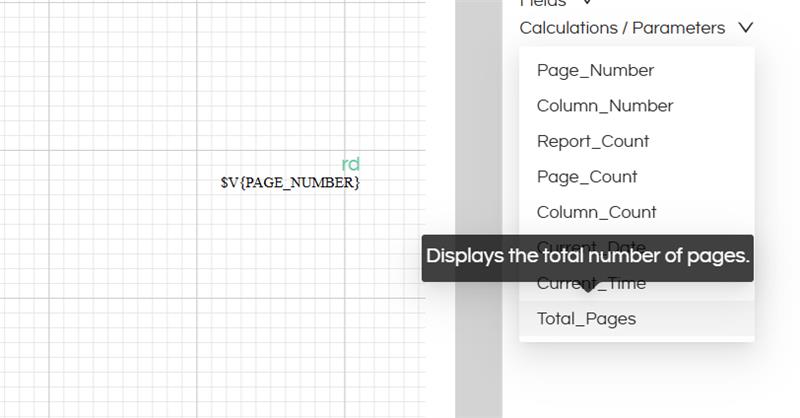Image resolution: width=800 pixels, height=418 pixels.
Task: Choose the Column_Number list entry
Action: pyautogui.click(x=604, y=106)
